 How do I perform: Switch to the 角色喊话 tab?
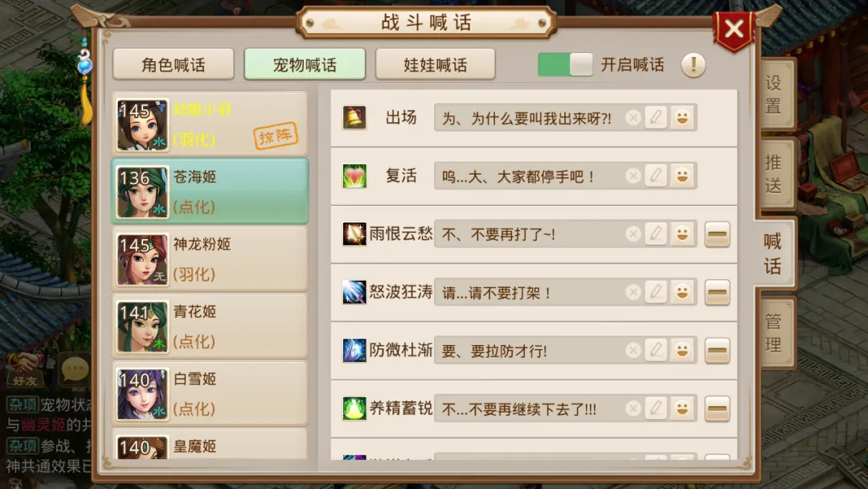[x=174, y=64]
